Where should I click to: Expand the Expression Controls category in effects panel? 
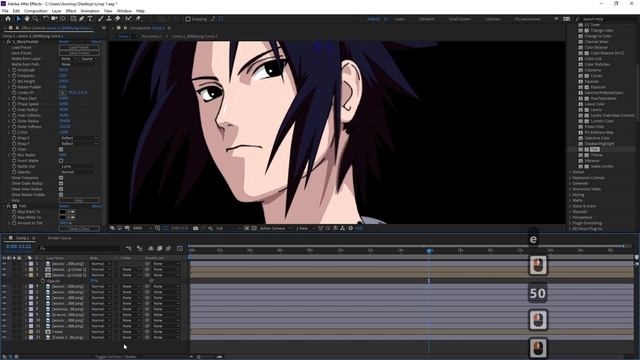click(570, 178)
